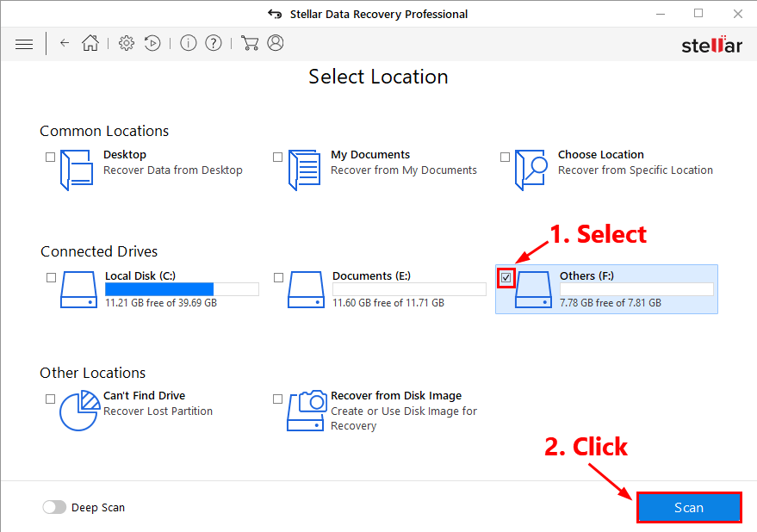Click the Documents (E:) drive icon
Screen dimensions: 757x532
(306, 289)
